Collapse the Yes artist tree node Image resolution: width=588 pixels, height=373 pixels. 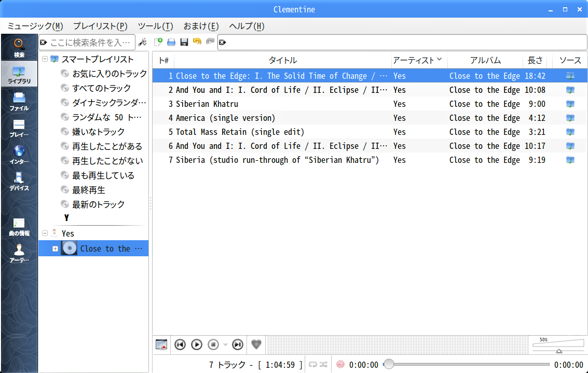(x=45, y=233)
